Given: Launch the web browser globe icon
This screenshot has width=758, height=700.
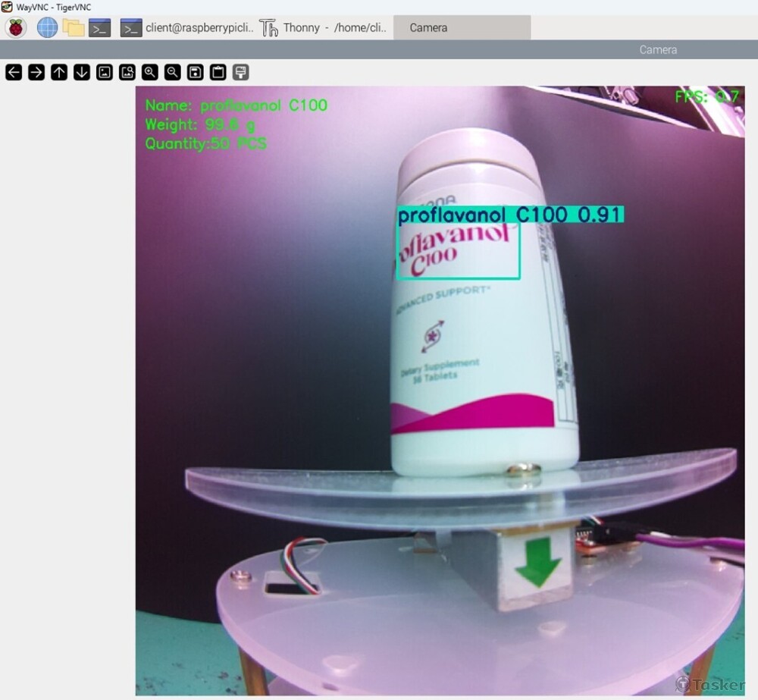Looking at the screenshot, I should click(47, 27).
